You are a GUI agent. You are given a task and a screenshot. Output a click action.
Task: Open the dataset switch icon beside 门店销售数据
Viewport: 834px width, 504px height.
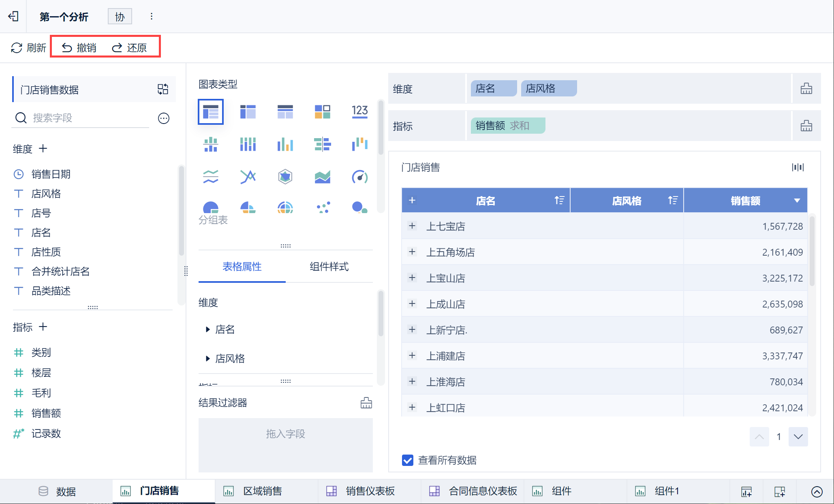point(163,89)
